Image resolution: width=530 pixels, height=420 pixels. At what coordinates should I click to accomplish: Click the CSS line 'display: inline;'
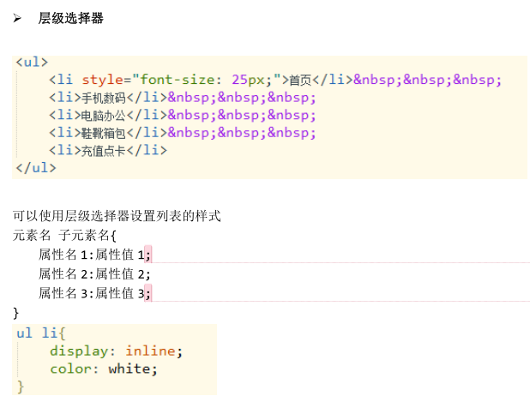coord(117,351)
